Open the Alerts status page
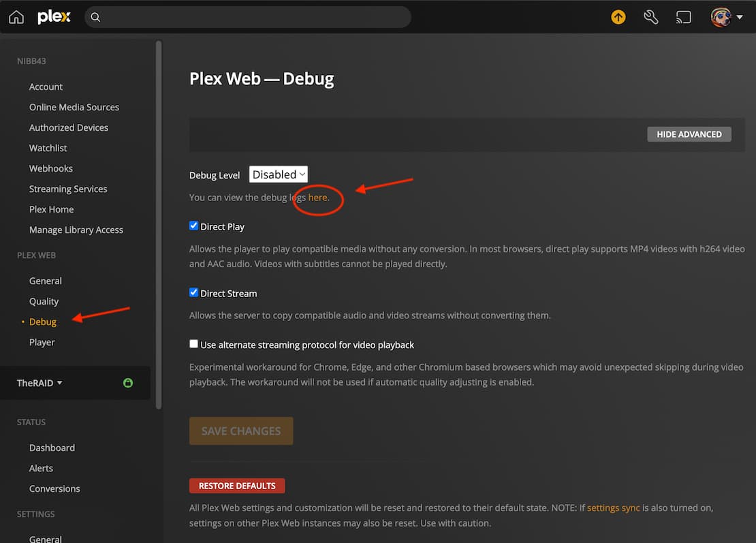756x543 pixels. tap(41, 468)
